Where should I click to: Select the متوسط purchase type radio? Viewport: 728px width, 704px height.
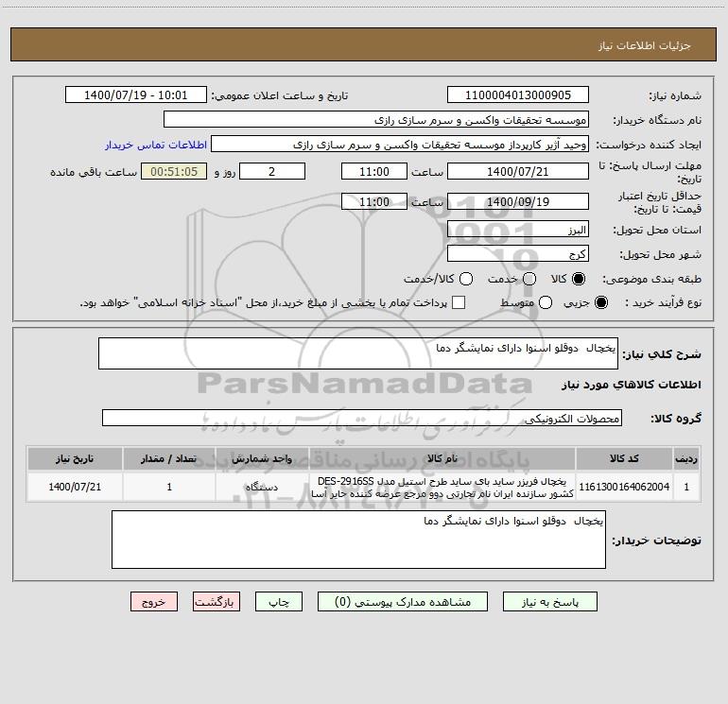coord(546,303)
